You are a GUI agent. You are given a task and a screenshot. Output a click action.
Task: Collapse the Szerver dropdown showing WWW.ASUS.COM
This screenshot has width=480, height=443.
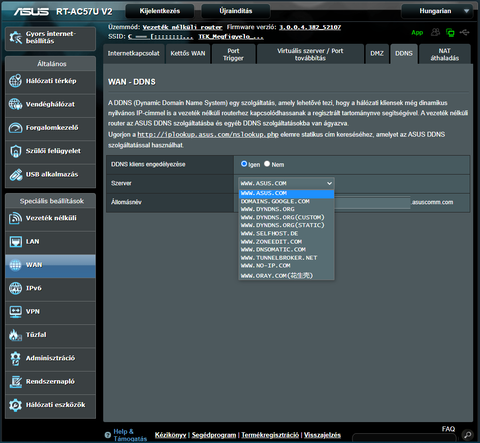click(286, 183)
